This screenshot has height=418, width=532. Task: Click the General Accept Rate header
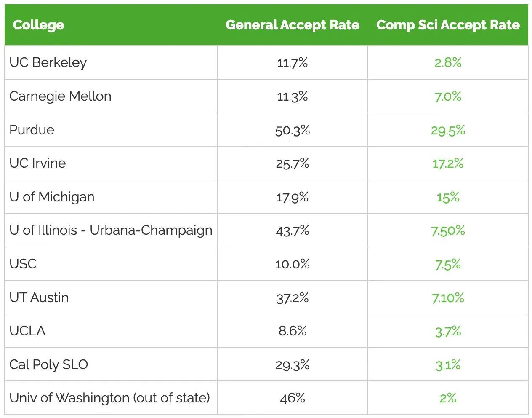(293, 25)
